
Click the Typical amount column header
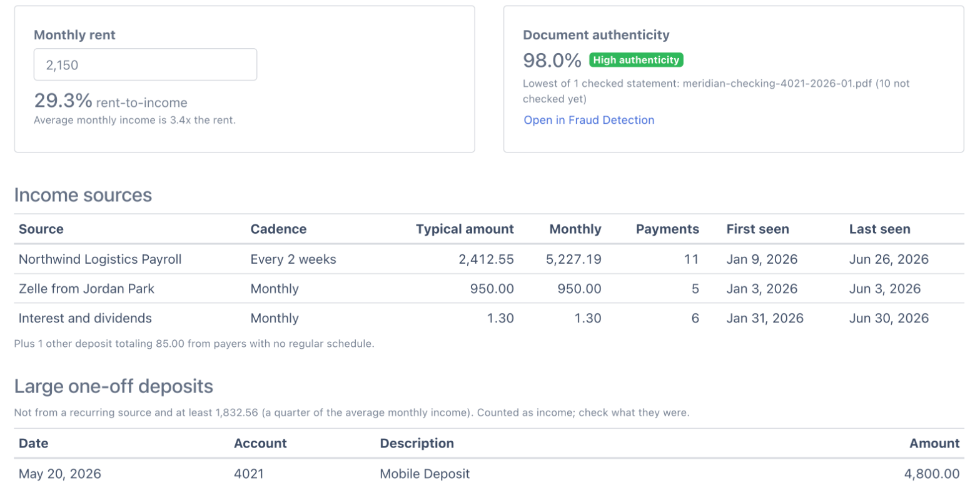pos(465,229)
